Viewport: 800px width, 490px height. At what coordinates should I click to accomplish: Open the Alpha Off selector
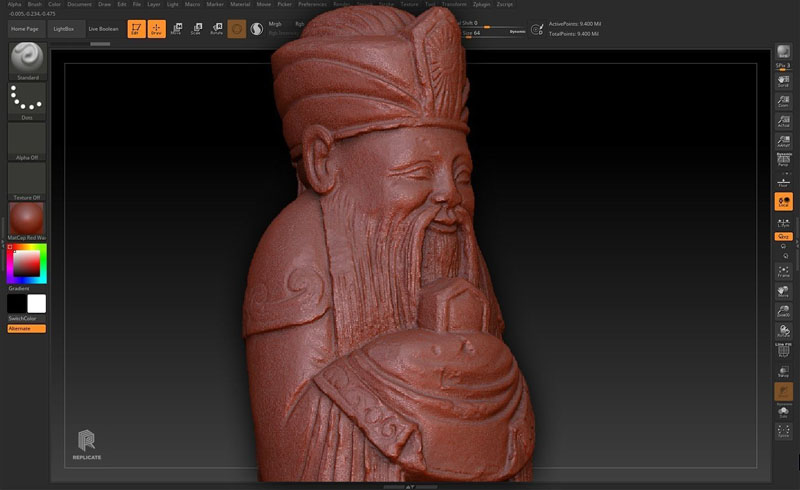[x=27, y=140]
